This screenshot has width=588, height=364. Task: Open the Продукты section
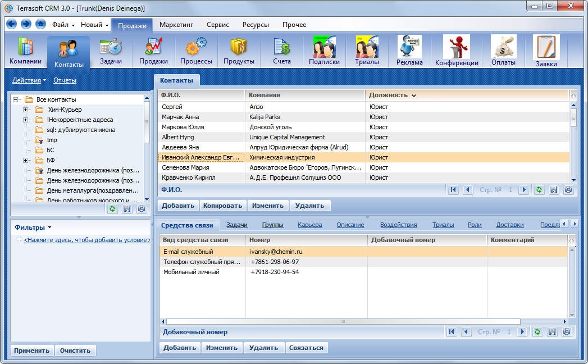(x=239, y=51)
